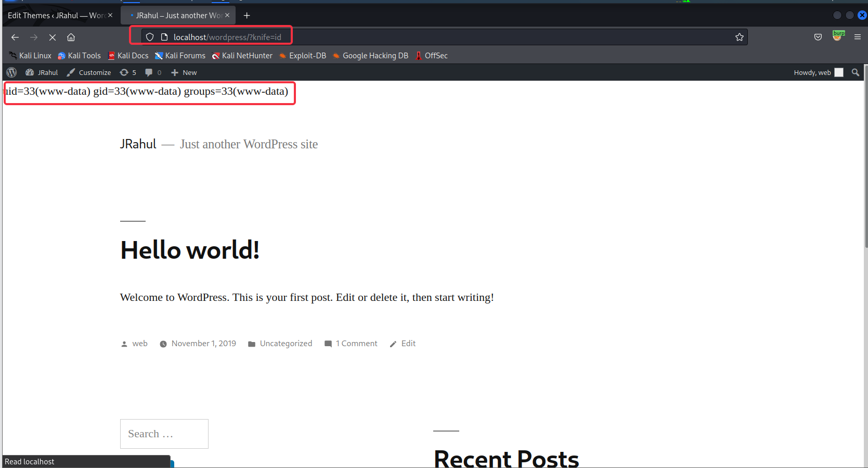Open the Howdy, web account menu
868x468 pixels.
(x=819, y=72)
